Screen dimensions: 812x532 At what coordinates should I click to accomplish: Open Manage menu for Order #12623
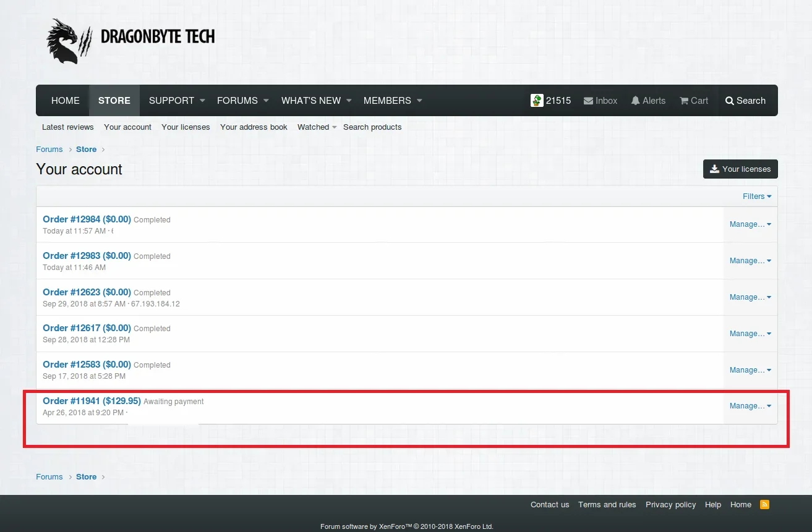pyautogui.click(x=750, y=297)
